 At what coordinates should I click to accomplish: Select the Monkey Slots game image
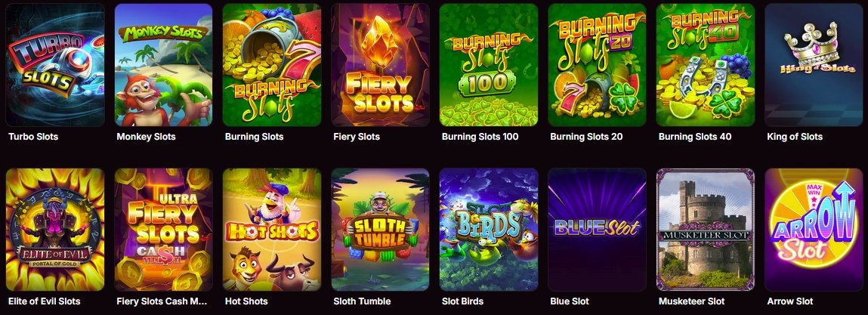(163, 65)
